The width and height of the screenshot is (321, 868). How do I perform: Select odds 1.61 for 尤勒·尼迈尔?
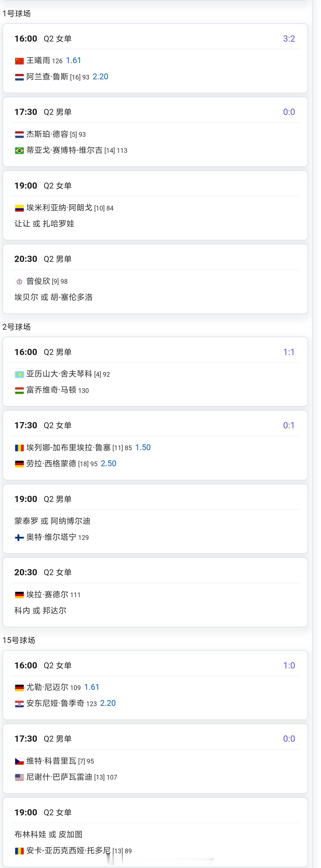(x=92, y=687)
